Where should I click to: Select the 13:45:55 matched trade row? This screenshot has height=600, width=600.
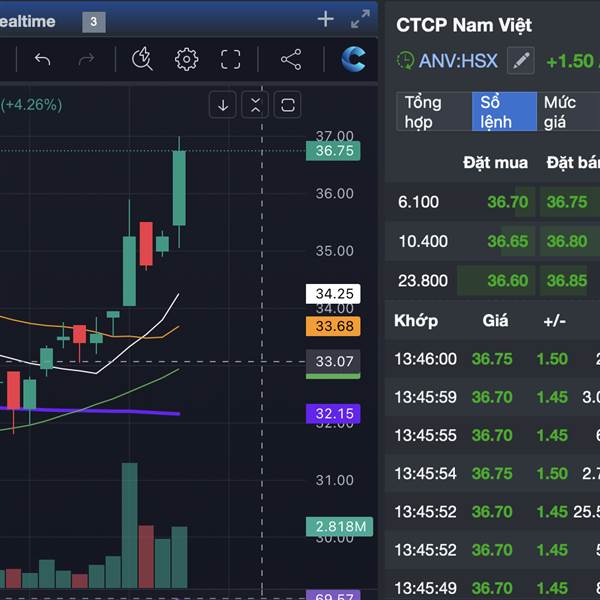[492, 435]
